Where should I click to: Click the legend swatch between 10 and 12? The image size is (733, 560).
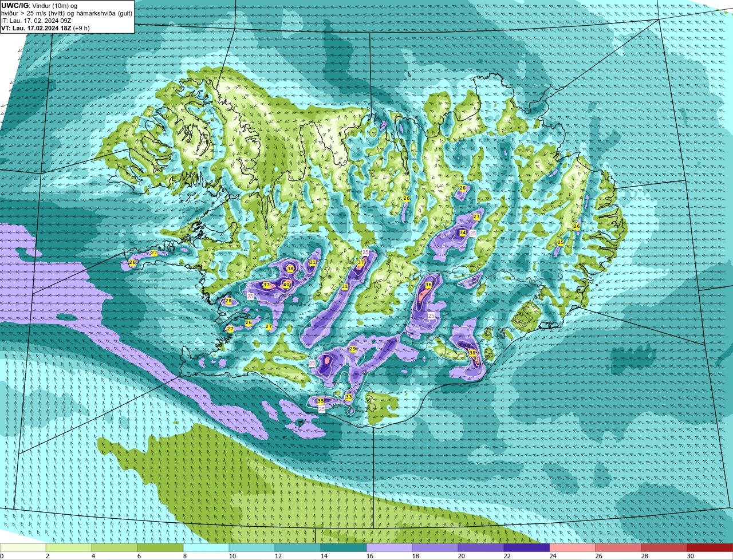(x=252, y=548)
